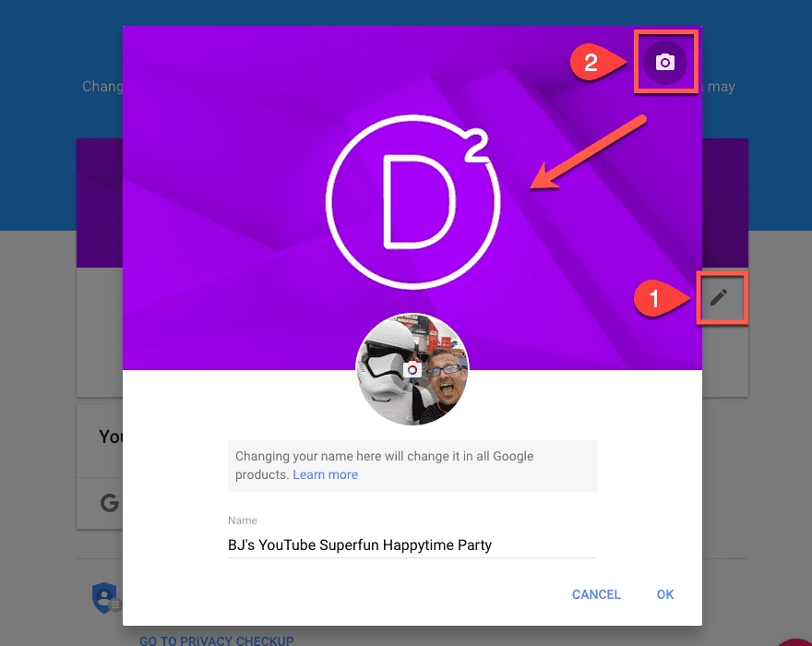Click the Name text field

pos(412,545)
